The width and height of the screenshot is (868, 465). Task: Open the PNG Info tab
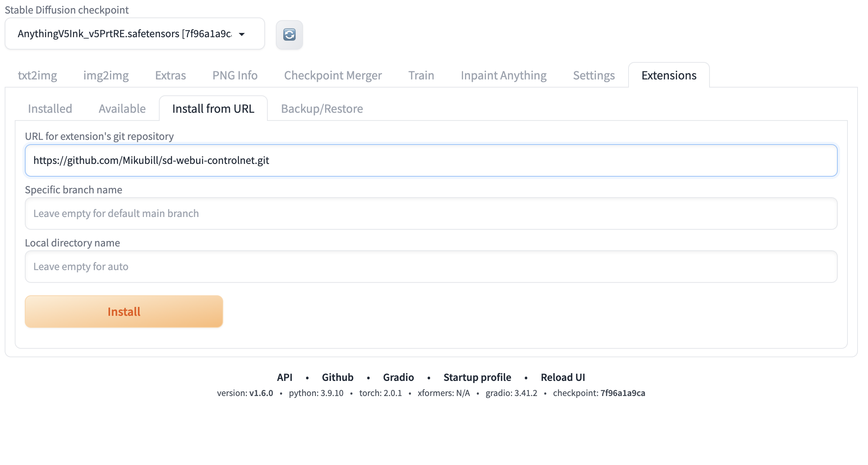(234, 75)
